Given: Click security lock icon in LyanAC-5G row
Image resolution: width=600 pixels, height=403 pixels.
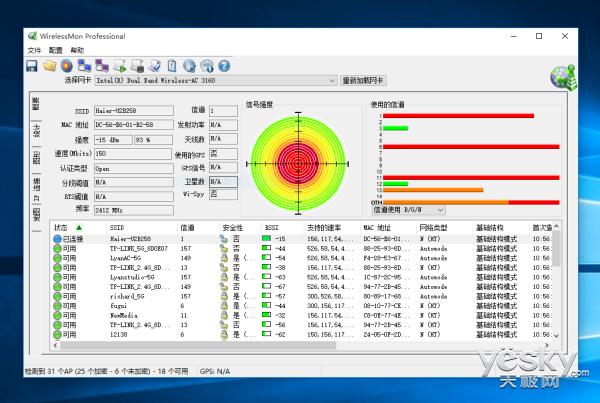Looking at the screenshot, I should [x=224, y=258].
